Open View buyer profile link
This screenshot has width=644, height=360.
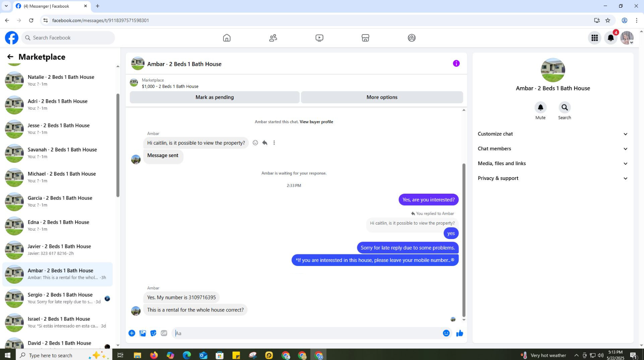316,122
